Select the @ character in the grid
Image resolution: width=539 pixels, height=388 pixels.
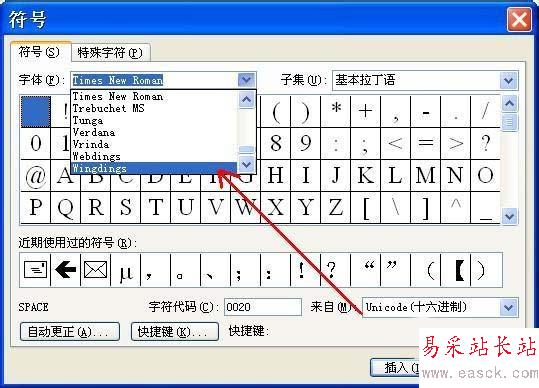coord(36,176)
